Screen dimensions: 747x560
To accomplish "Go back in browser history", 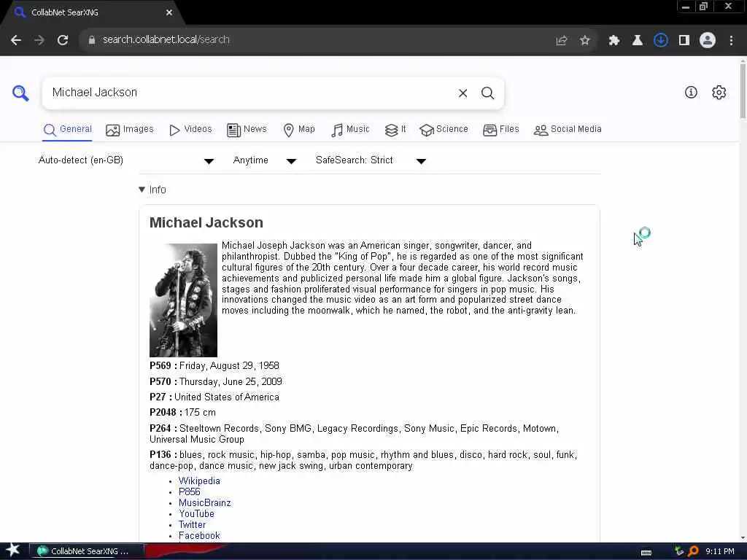I will (16, 40).
